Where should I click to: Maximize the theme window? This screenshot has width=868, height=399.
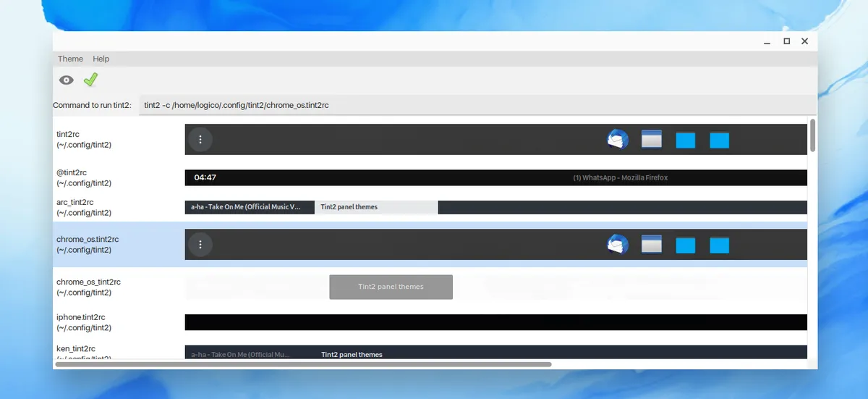click(x=786, y=41)
